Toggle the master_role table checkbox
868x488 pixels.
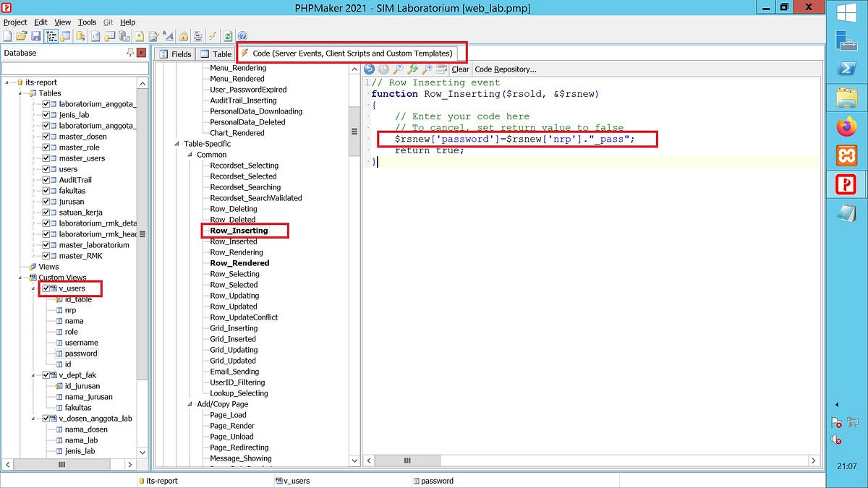click(x=46, y=147)
